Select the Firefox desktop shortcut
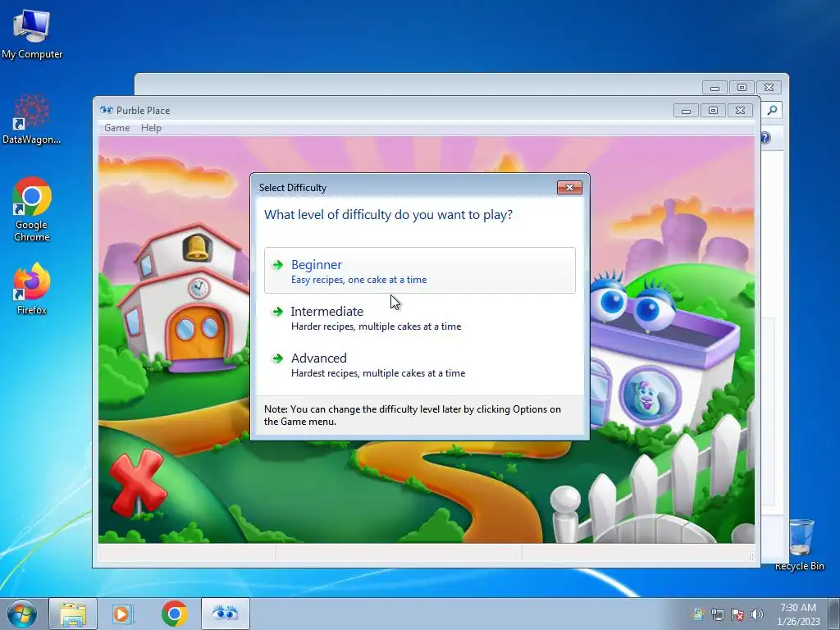 (32, 288)
